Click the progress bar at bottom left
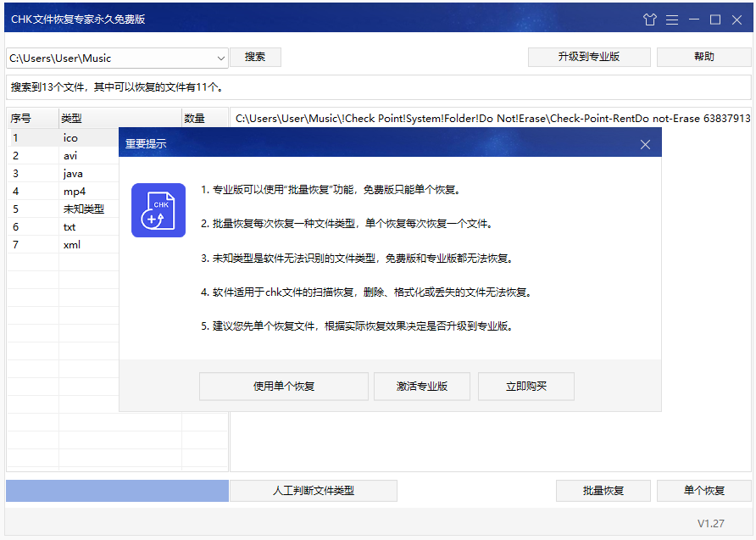The width and height of the screenshot is (756, 540). [116, 490]
